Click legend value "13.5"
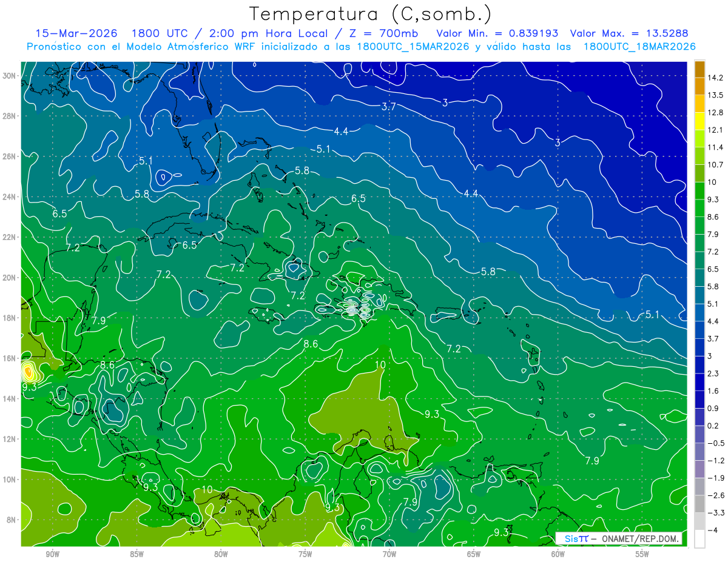The image size is (728, 562). click(x=716, y=95)
